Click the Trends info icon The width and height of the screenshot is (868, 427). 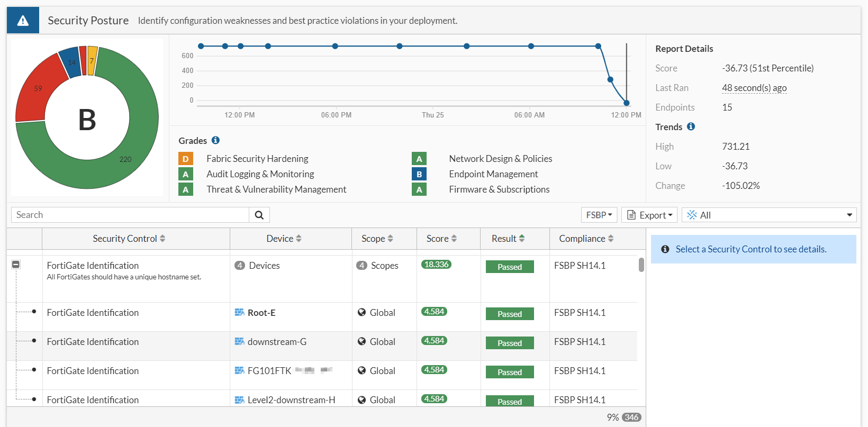click(x=691, y=126)
